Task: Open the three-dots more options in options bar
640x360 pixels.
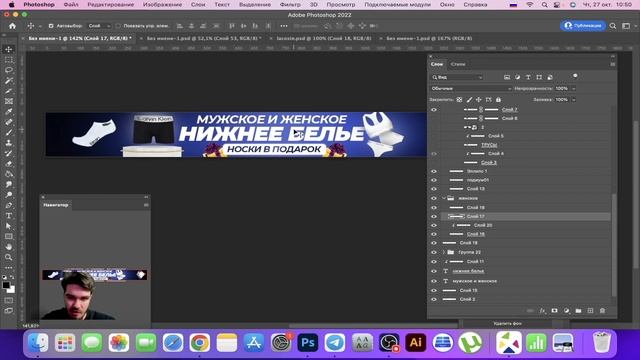Action: tap(284, 26)
